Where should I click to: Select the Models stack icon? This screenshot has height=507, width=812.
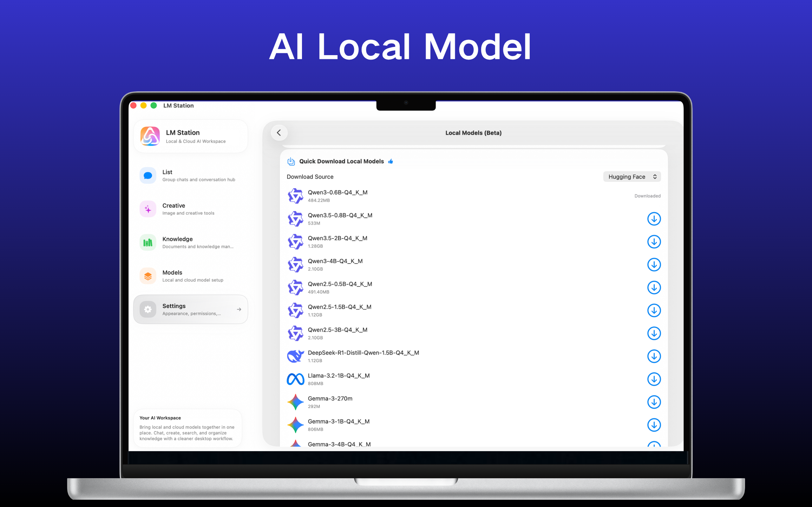[147, 276]
